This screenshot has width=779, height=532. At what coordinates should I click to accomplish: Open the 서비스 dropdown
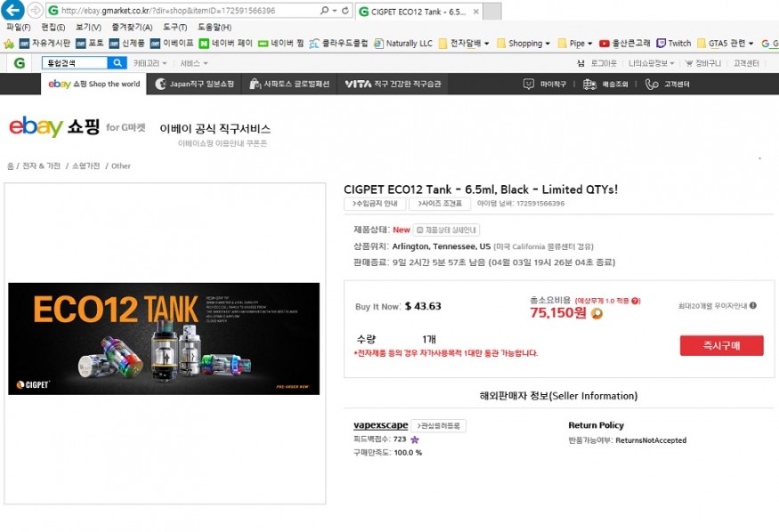click(x=193, y=63)
